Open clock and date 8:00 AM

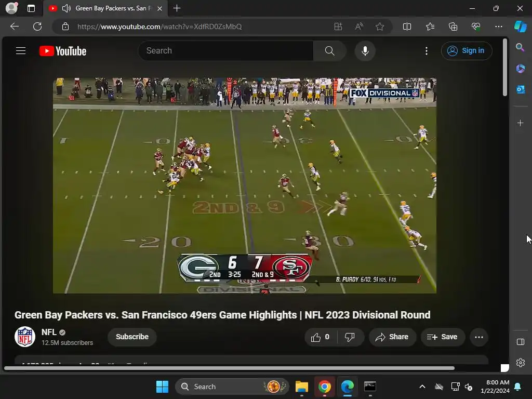[x=495, y=387]
